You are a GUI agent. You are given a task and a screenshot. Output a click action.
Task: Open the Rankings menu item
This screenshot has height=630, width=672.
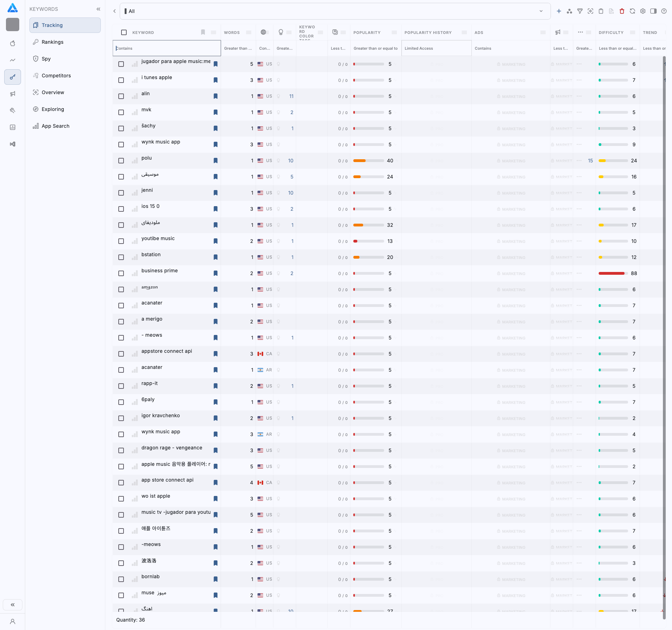(52, 42)
